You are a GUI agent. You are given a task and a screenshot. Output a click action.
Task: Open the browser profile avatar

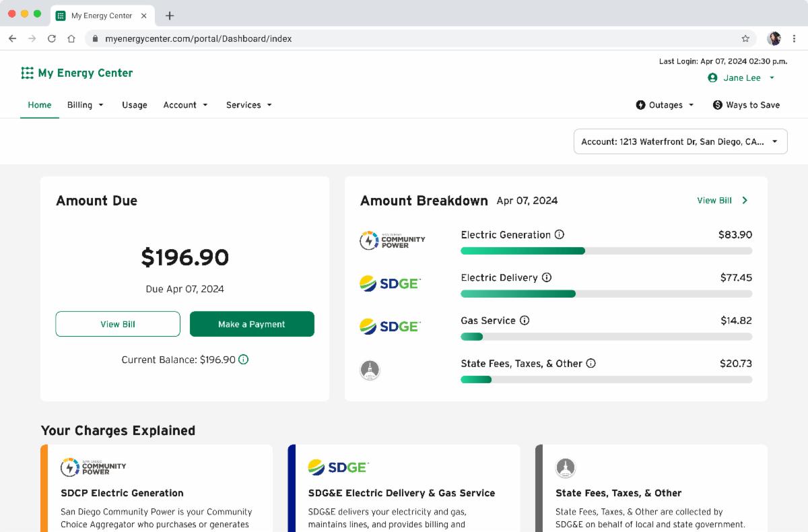(774, 38)
